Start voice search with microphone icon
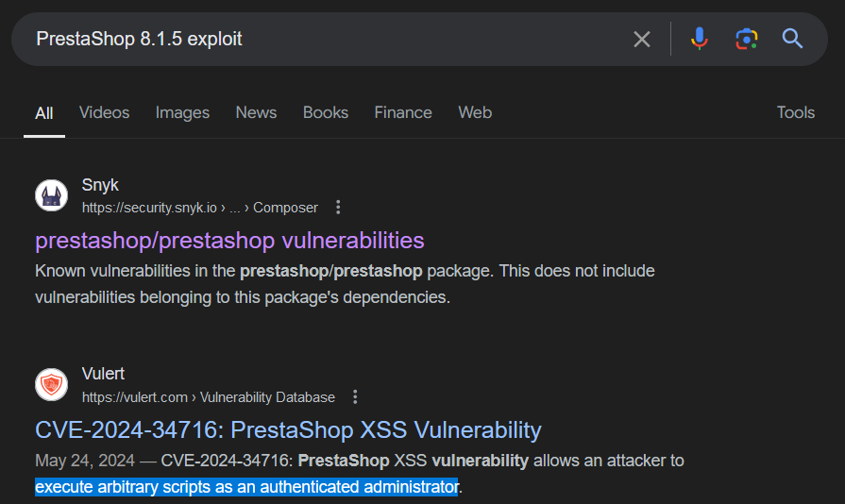 point(699,39)
